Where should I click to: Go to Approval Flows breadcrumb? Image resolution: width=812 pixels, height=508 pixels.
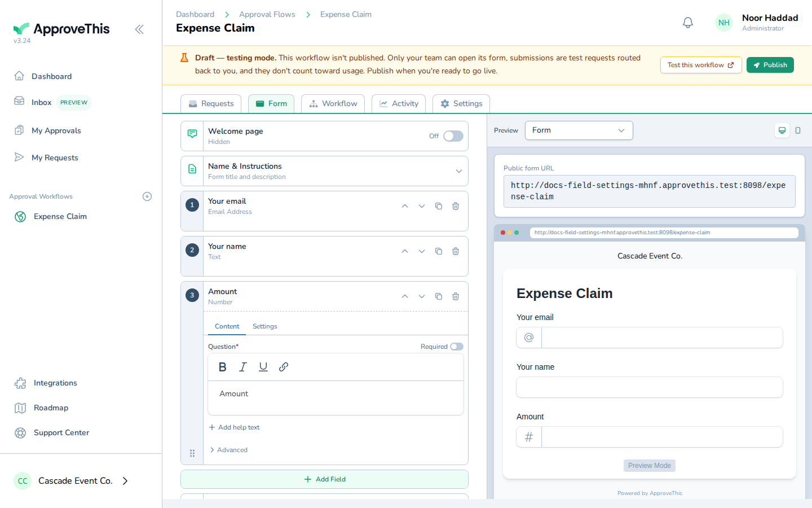coord(267,14)
